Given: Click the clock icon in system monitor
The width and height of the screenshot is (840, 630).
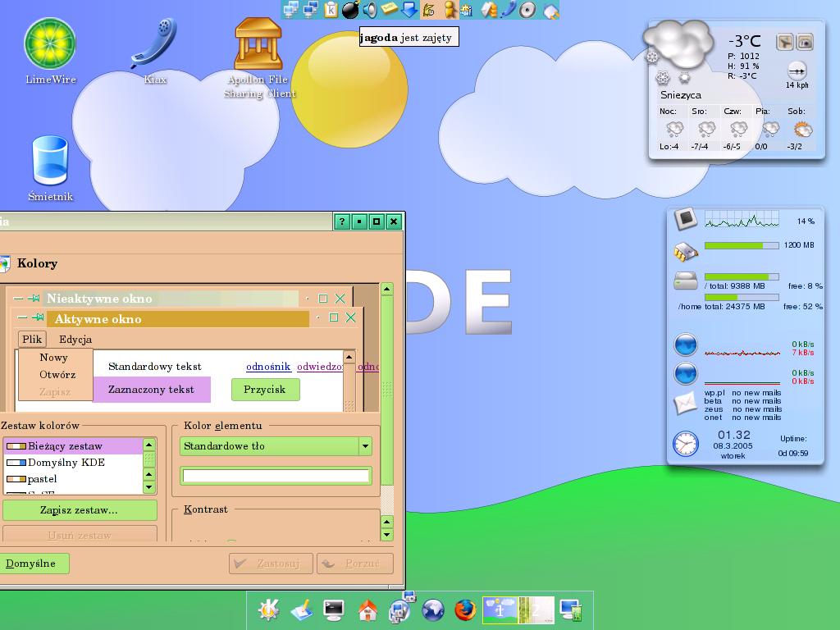Looking at the screenshot, I should [x=686, y=444].
